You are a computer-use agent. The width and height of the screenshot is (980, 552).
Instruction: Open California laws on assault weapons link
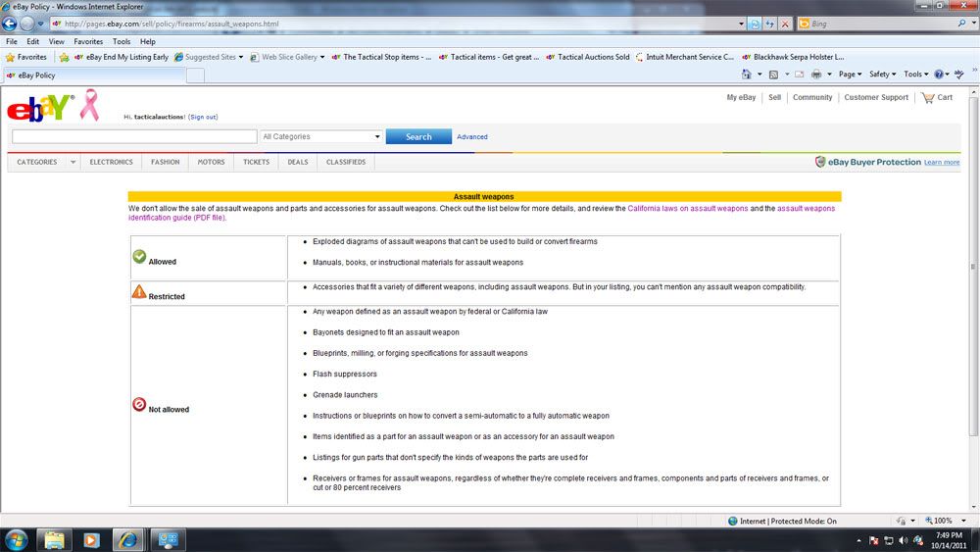coord(687,209)
